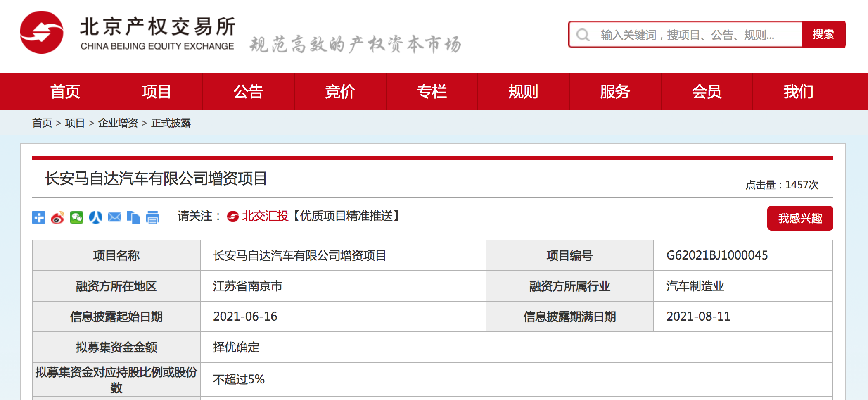Click the 汽车制造业 industry cell
Screen dimensions: 868x400
pos(743,286)
